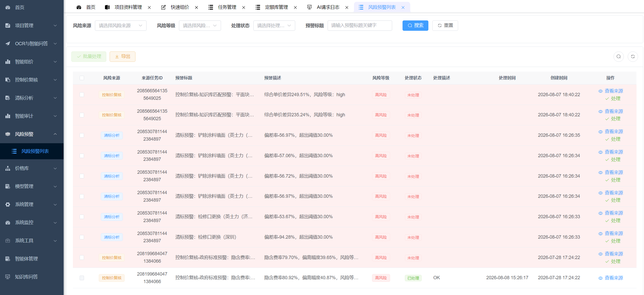
Task: Click the 项目管理 sidebar icon
Action: click(8, 26)
